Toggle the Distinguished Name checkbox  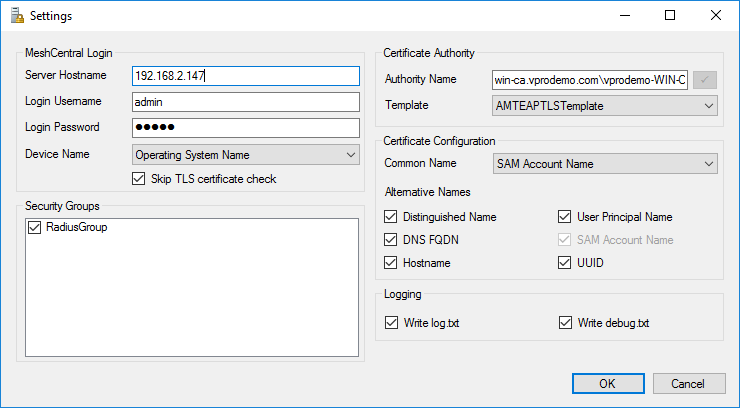coord(391,217)
